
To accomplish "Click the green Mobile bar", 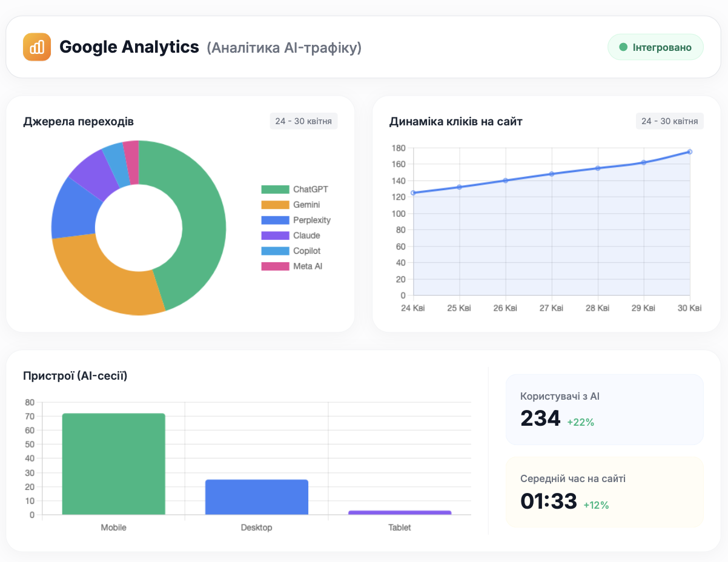I will tap(113, 464).
